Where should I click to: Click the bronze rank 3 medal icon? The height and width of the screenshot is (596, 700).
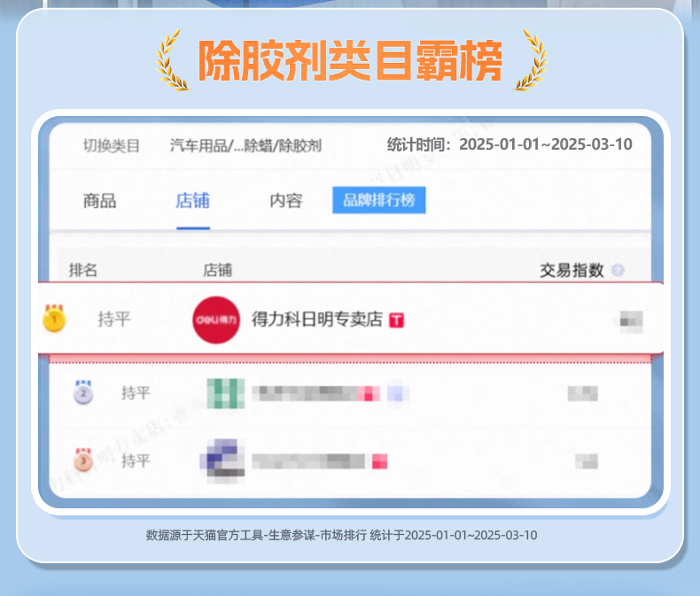[83, 460]
